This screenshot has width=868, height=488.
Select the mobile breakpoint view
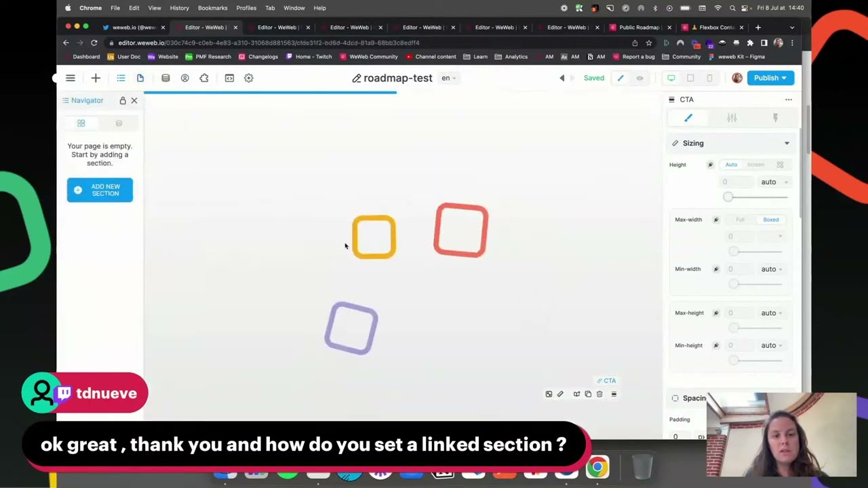(709, 78)
